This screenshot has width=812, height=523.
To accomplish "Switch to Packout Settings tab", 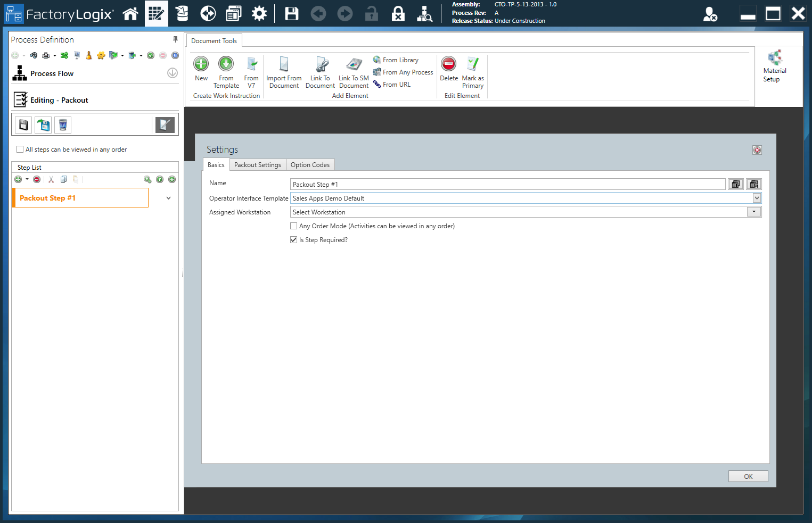I will (x=258, y=165).
